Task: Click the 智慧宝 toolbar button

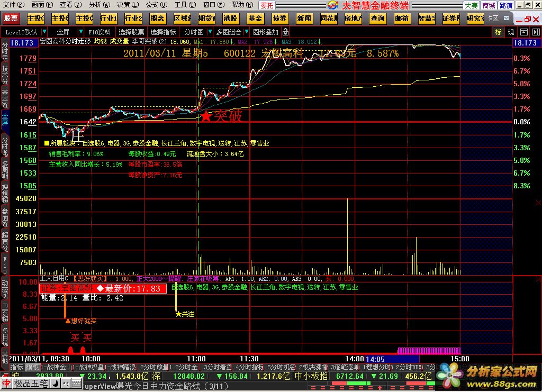Action: (427, 19)
